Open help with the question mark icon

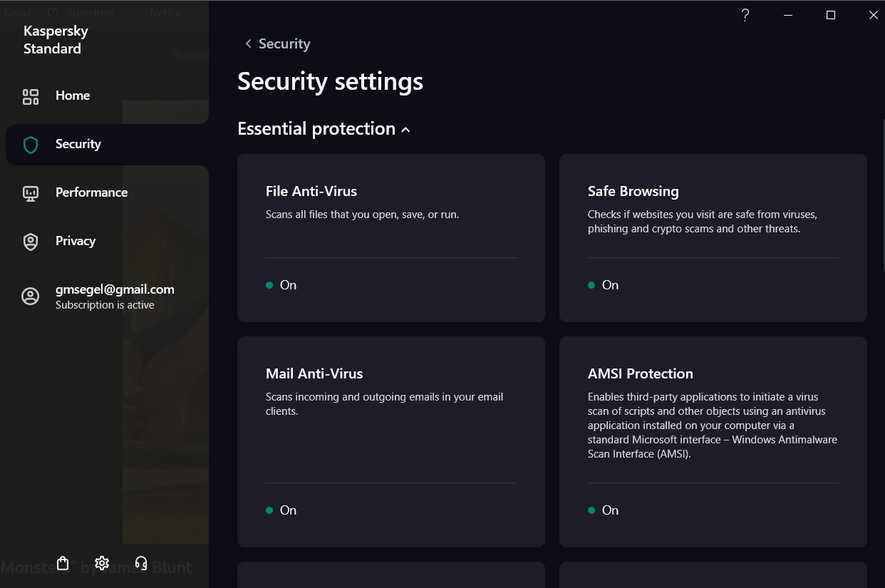click(745, 15)
